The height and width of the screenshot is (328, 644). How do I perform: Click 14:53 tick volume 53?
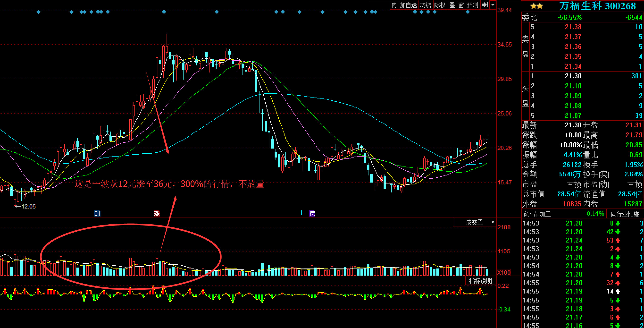(610, 240)
